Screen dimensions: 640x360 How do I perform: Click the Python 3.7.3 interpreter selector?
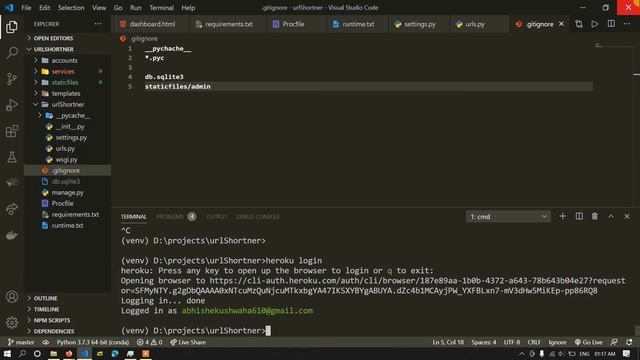(93, 342)
